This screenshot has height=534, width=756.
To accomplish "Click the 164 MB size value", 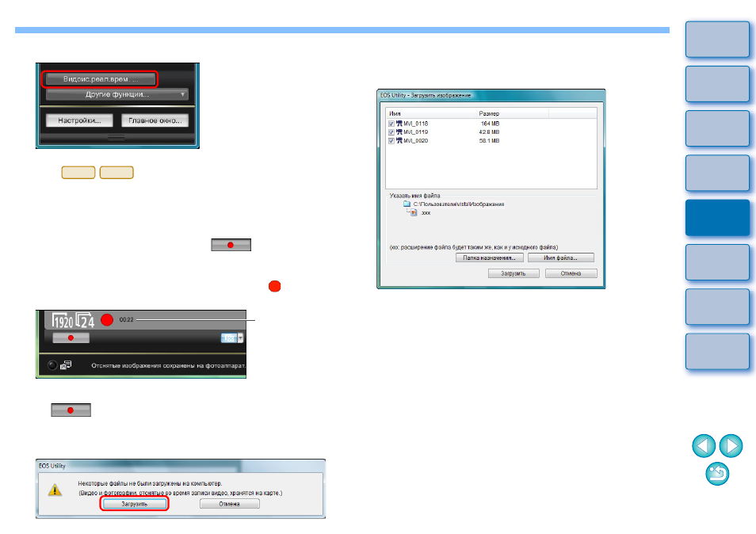I will [490, 124].
